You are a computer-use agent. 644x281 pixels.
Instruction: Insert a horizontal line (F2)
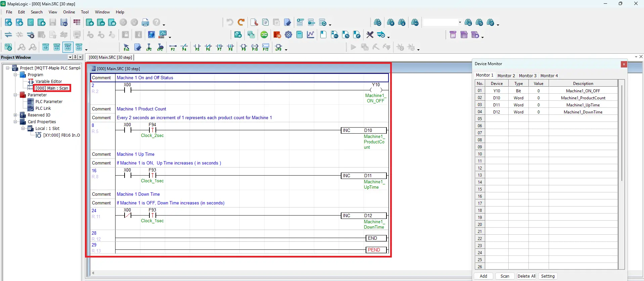click(173, 48)
